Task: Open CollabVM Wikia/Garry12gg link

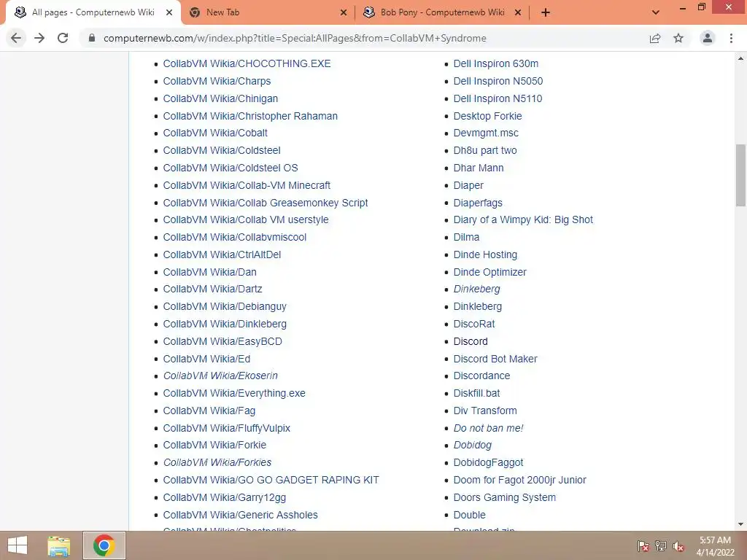Action: point(225,497)
